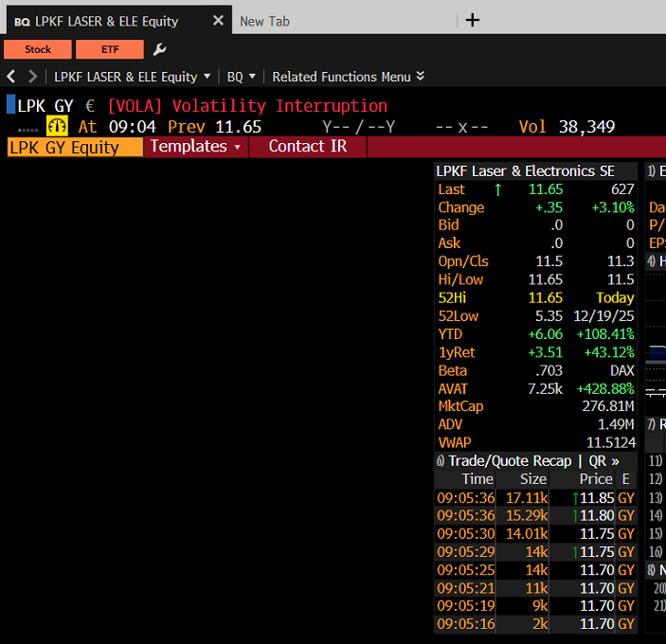Viewport: 666px width, 644px height.
Task: Click the Prev 11.65 value
Action: coord(239,127)
